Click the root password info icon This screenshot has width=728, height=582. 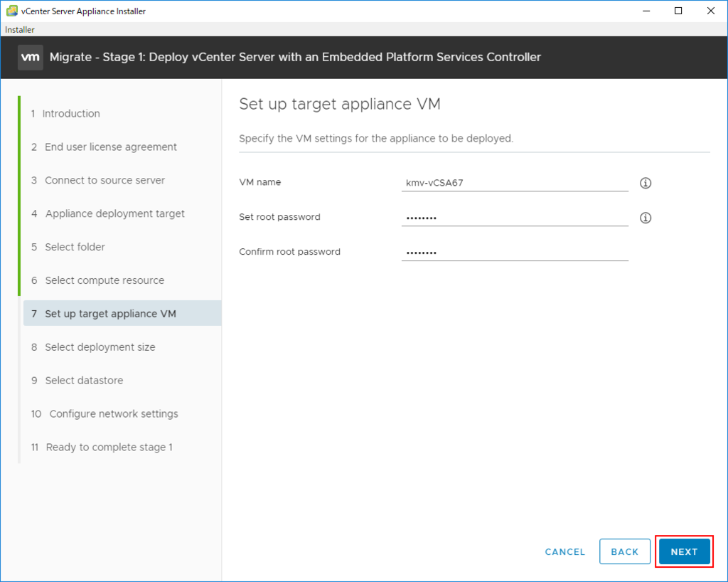(646, 218)
